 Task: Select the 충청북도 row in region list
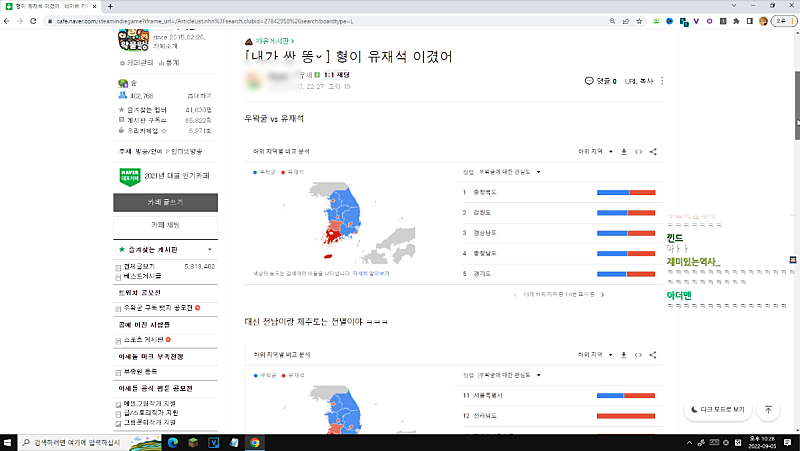[558, 192]
